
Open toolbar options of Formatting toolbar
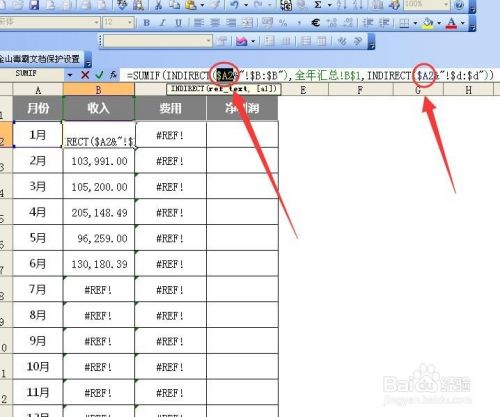coord(472,23)
